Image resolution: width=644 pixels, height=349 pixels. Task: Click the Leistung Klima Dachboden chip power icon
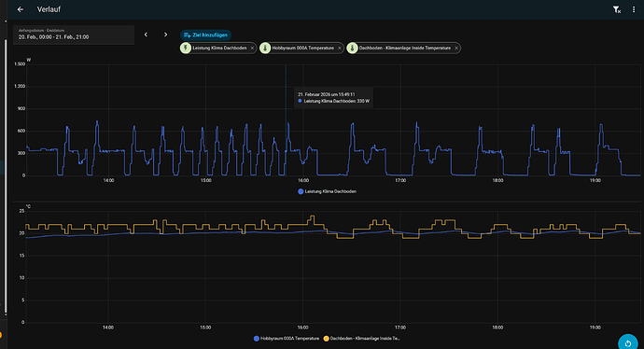point(186,48)
